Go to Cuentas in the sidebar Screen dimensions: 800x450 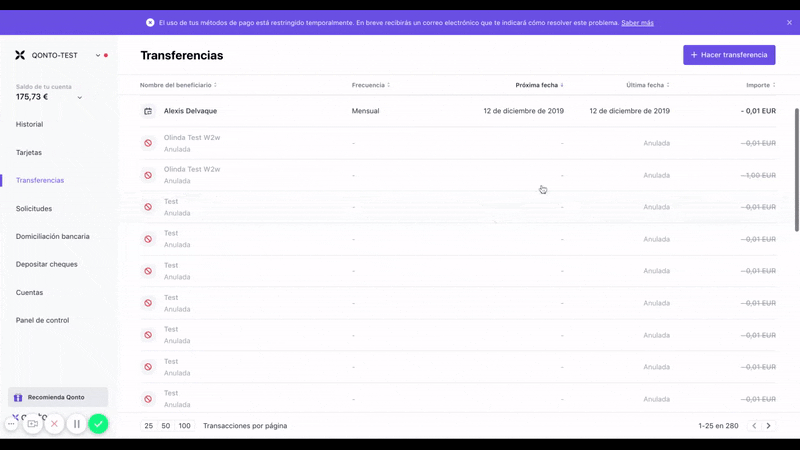click(x=29, y=292)
